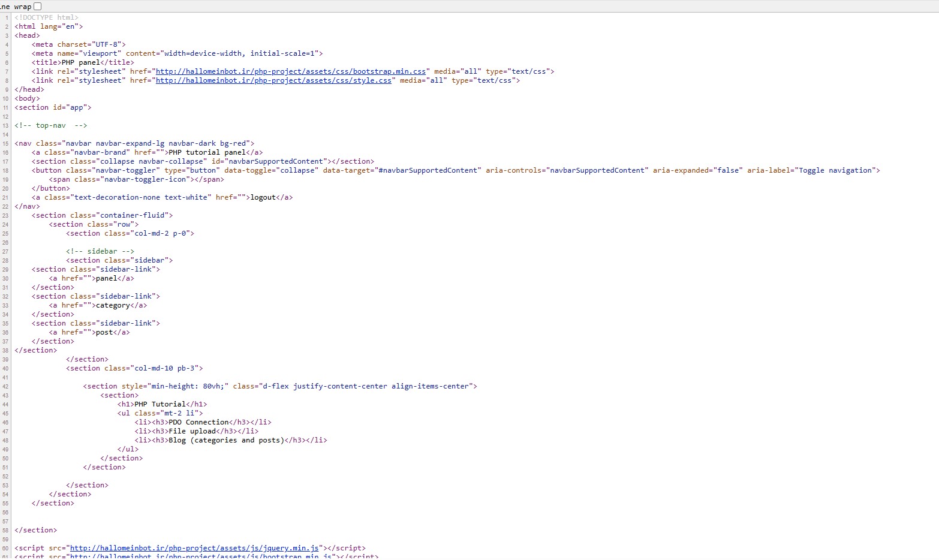939x560 pixels.
Task: Click the '</head>' closing tag line
Action: point(29,89)
